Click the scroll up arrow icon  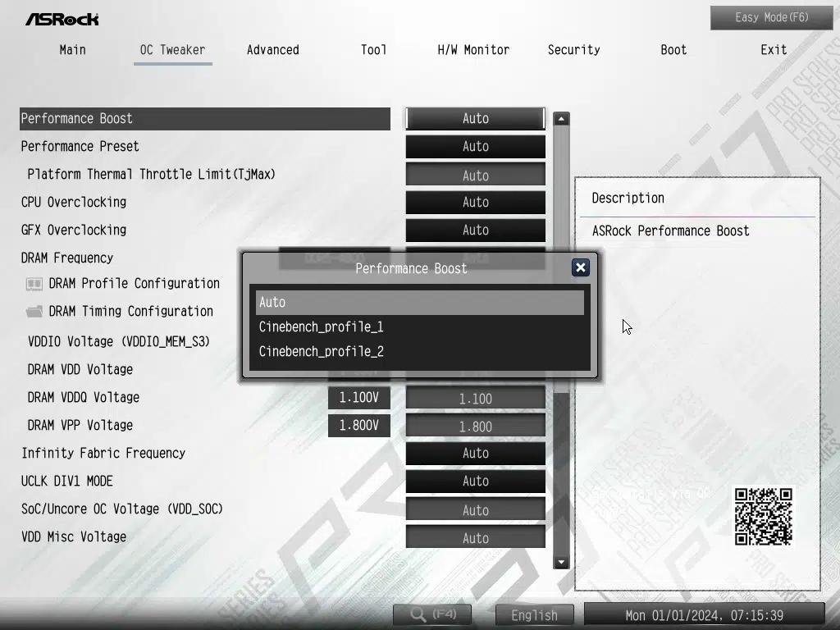(561, 119)
